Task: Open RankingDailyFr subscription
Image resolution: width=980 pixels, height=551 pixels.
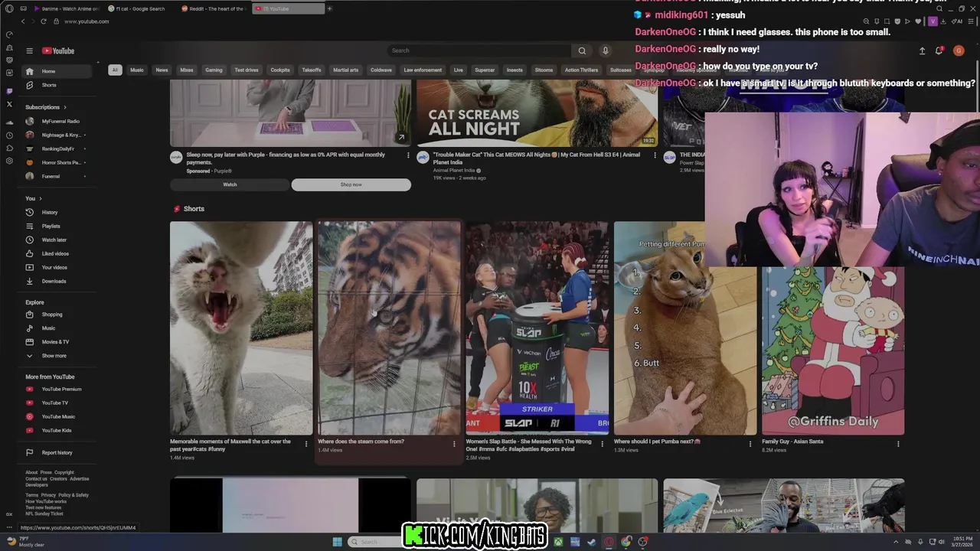Action: [57, 148]
